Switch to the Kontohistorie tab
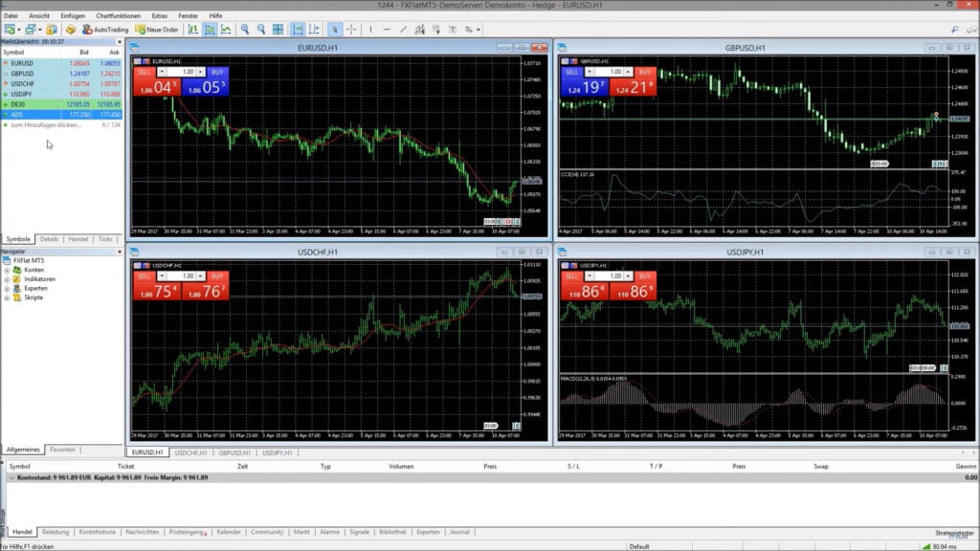The height and width of the screenshot is (551, 980). click(x=98, y=532)
